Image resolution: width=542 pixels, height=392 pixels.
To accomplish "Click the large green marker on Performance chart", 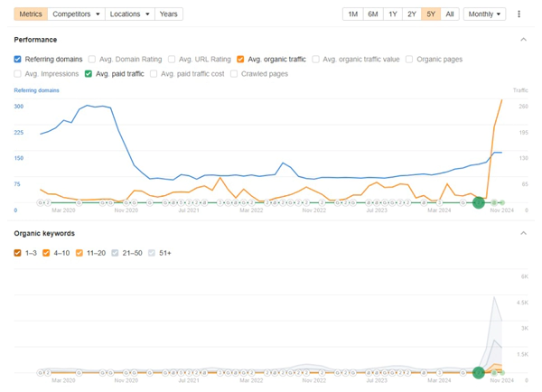I will 479,202.
